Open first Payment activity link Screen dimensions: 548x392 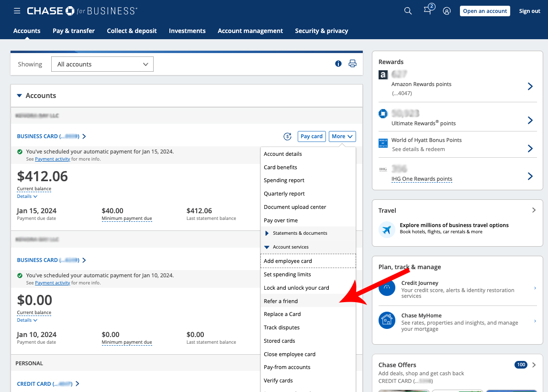53,159
